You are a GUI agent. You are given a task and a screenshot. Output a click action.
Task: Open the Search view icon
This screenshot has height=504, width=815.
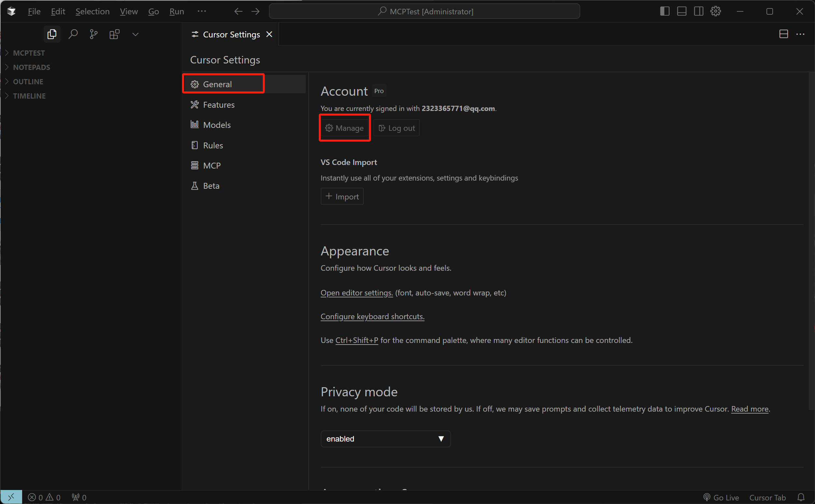pyautogui.click(x=73, y=34)
